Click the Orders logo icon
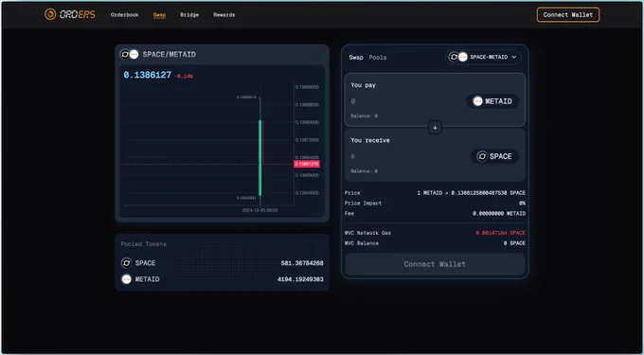 click(50, 14)
